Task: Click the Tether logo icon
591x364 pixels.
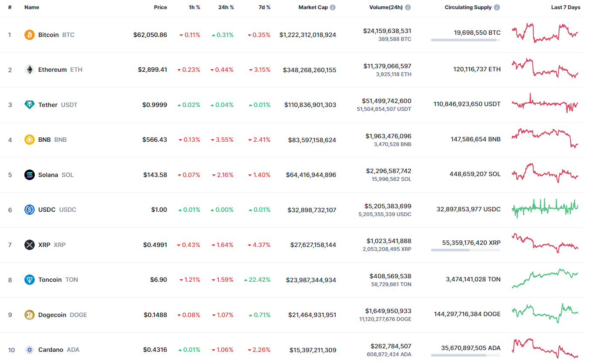Action: 30,105
